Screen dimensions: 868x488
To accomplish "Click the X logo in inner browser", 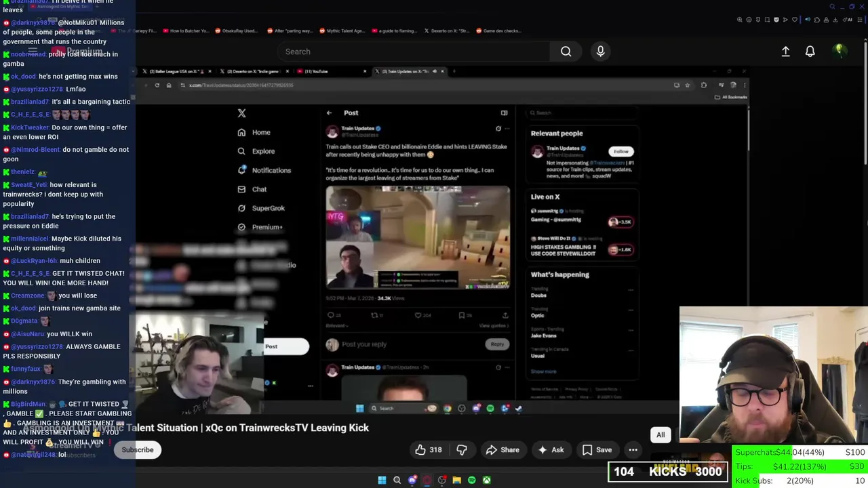I will 241,113.
